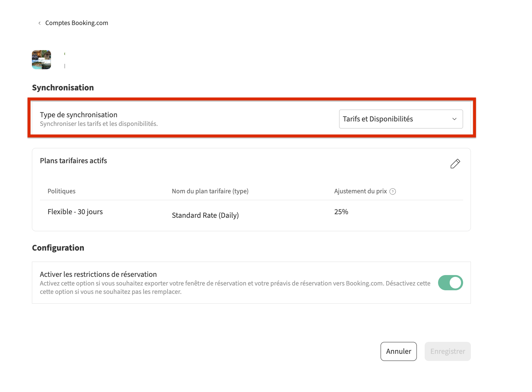Image resolution: width=532 pixels, height=392 pixels.
Task: Click the Ajustement du prix column label
Action: coord(360,191)
